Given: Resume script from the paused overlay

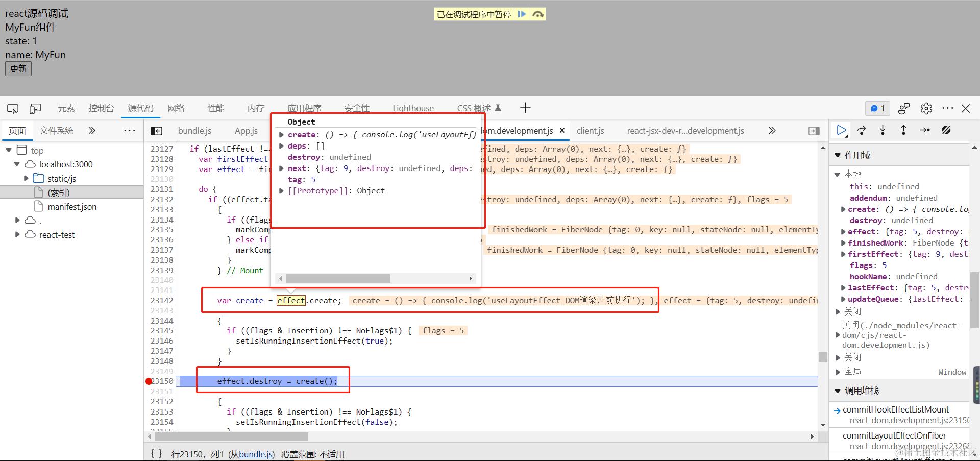Looking at the screenshot, I should pyautogui.click(x=522, y=14).
